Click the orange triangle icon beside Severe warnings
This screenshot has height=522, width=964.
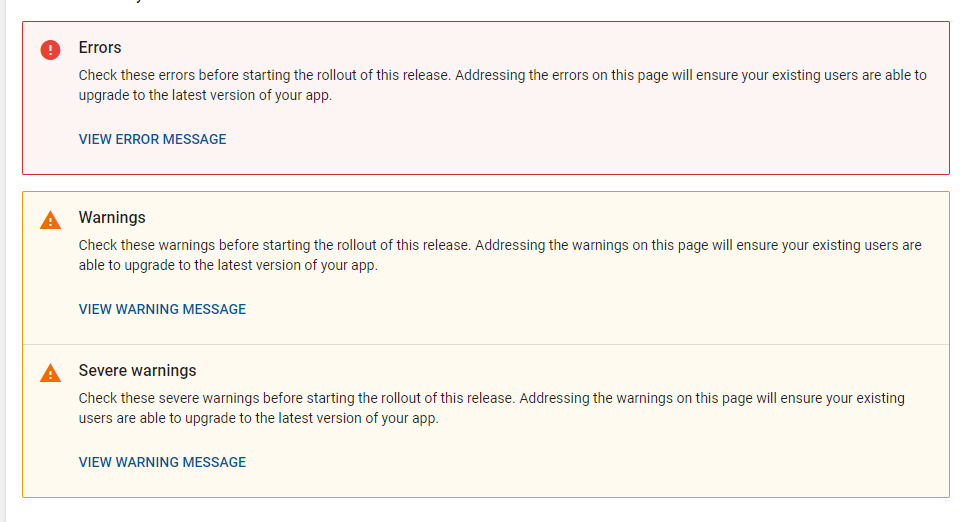click(x=50, y=373)
